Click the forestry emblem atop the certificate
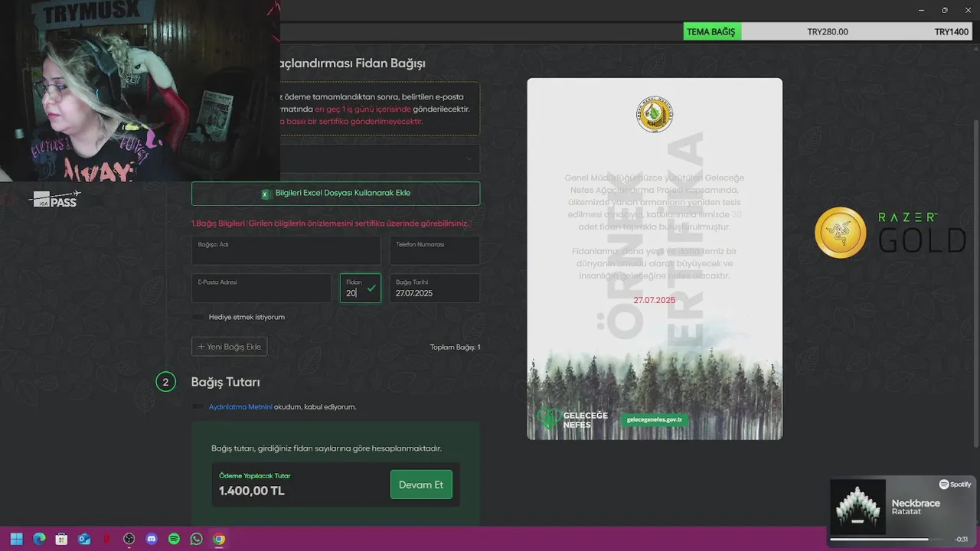Screen dimensions: 980x551 [x=655, y=115]
